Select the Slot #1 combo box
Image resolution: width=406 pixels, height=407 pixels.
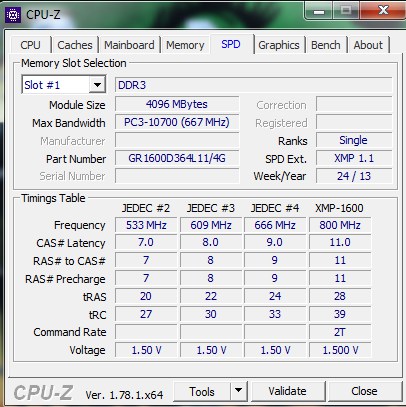tap(63, 85)
